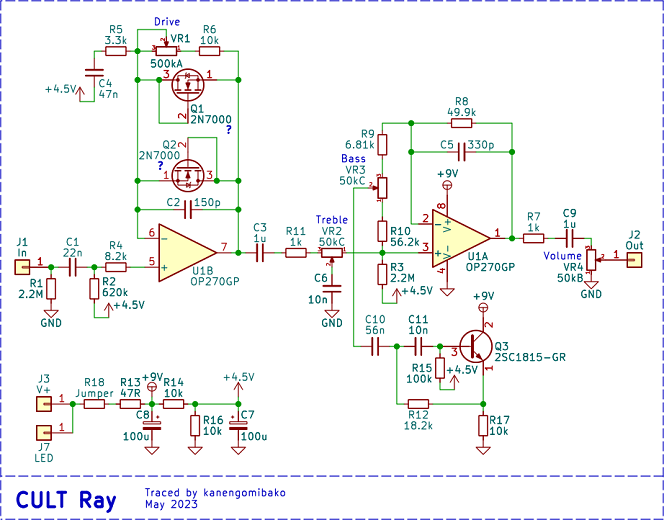This screenshot has width=664, height=520.
Task: Click the blue 'Volume' label
Action: 562,256
